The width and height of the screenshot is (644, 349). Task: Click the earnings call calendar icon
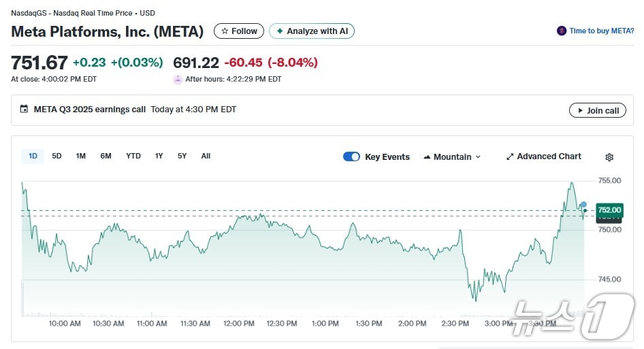pyautogui.click(x=25, y=110)
